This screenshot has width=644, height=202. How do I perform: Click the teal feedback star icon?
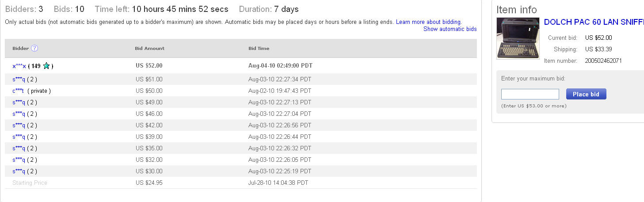click(46, 66)
